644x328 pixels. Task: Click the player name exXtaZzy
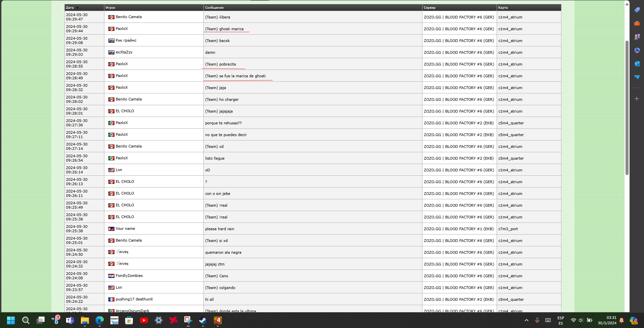124,52
